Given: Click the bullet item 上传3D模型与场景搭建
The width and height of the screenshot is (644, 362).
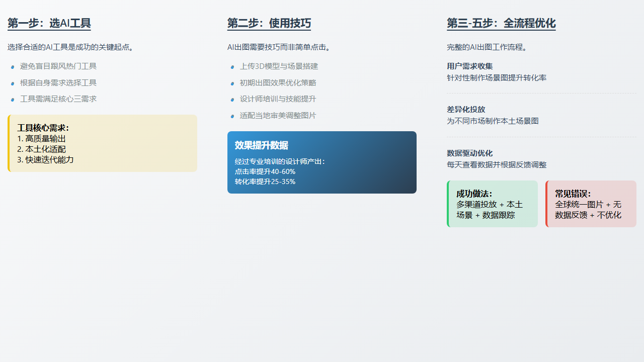Looking at the screenshot, I should tap(279, 66).
